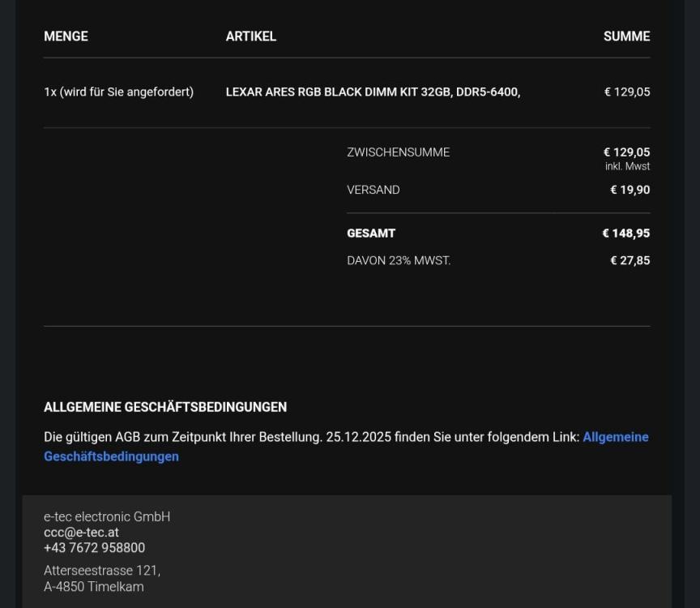Click the MENGE column header

[x=66, y=36]
